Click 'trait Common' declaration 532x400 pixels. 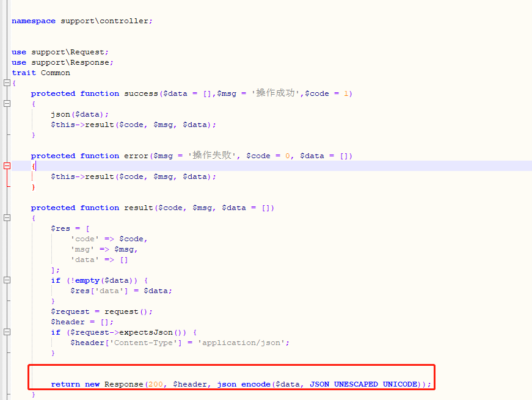click(41, 73)
